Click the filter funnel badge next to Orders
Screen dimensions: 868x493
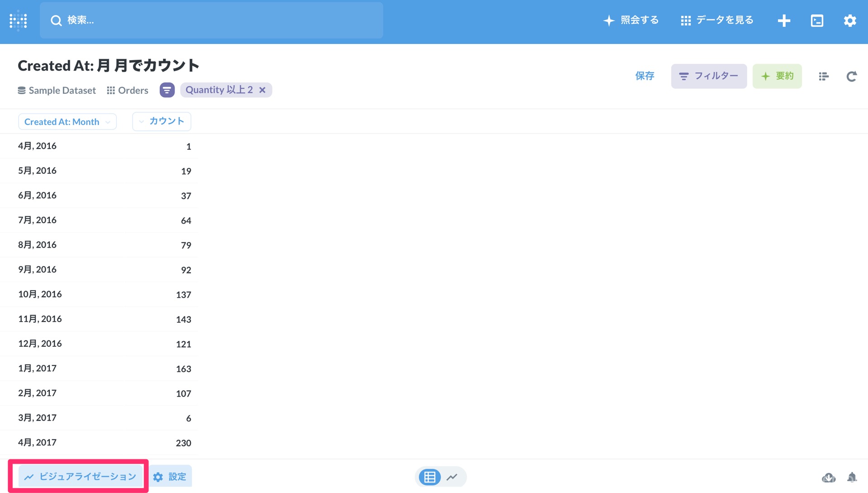point(167,90)
